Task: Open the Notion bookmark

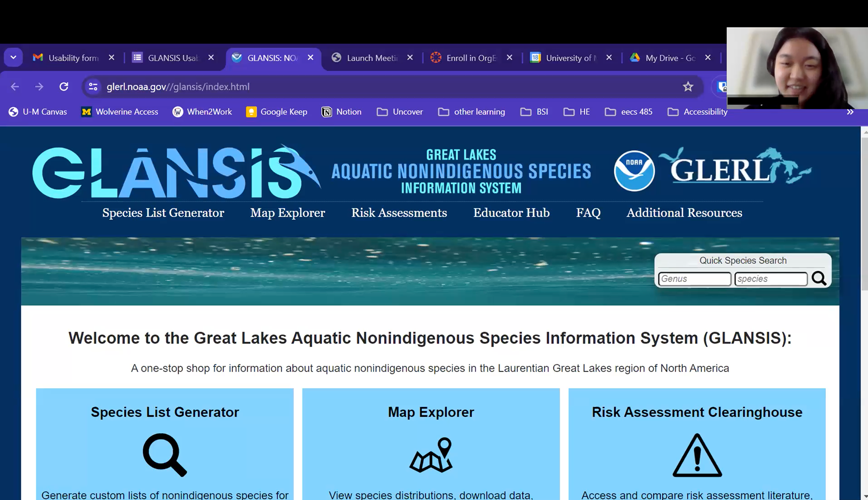Action: (341, 112)
